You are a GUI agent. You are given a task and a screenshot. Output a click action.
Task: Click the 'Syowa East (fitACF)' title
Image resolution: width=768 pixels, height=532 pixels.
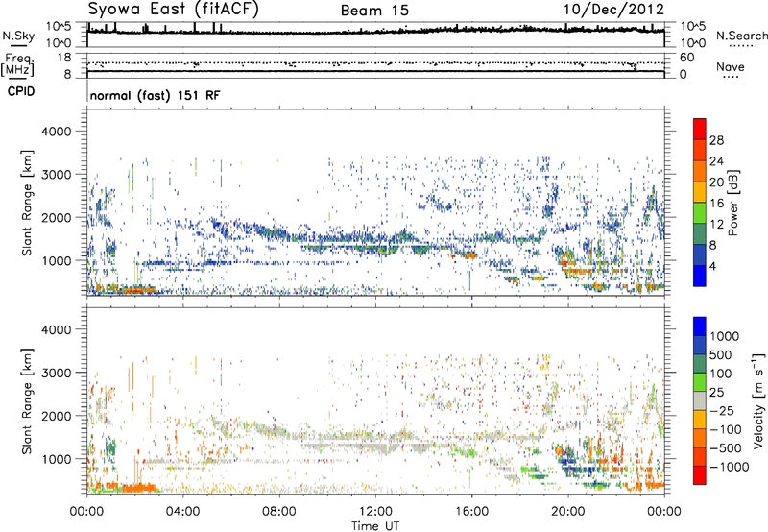173,9
